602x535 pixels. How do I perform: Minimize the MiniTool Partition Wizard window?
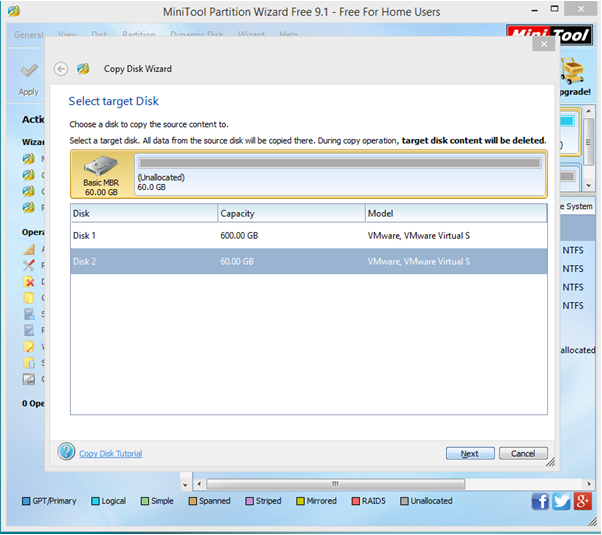(x=535, y=10)
